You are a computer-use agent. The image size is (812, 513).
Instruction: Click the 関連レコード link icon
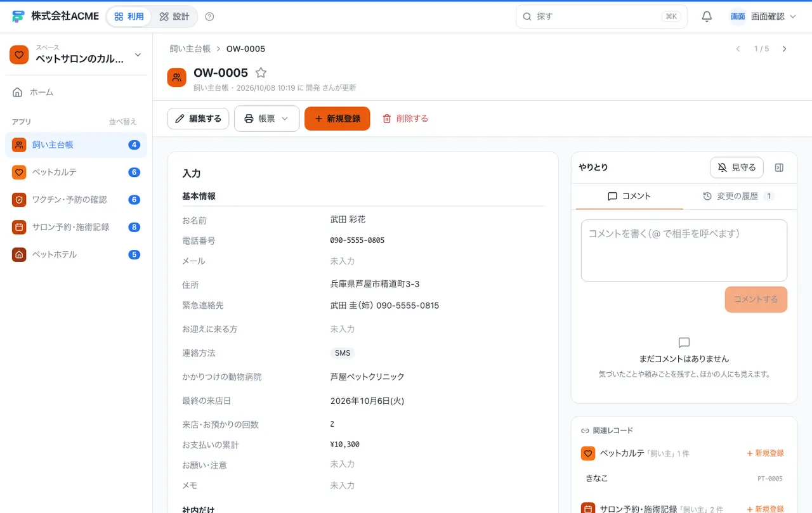point(585,431)
